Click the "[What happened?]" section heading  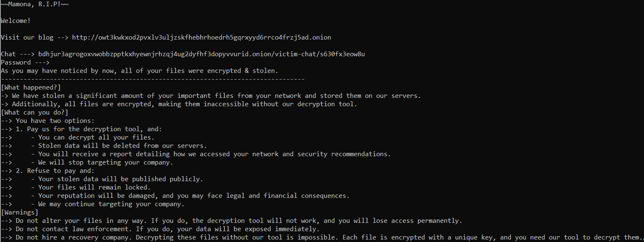pos(31,87)
